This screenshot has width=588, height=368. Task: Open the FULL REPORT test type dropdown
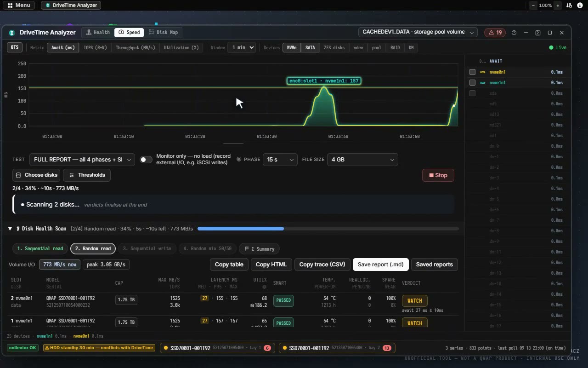tap(82, 160)
